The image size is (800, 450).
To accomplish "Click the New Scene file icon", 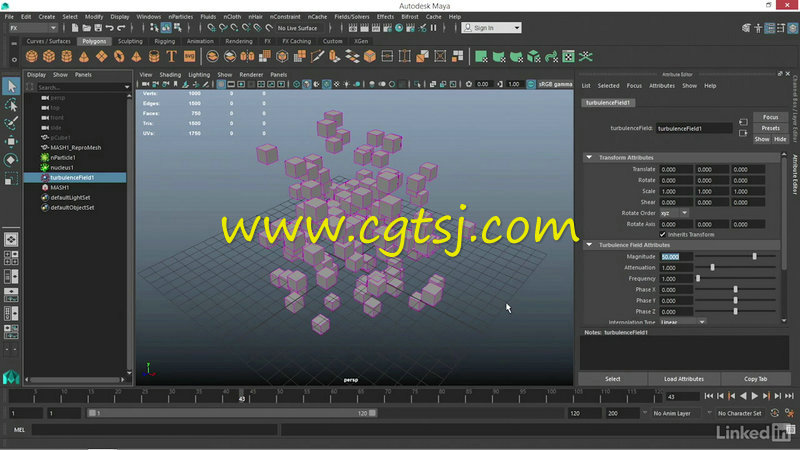I will (75, 28).
